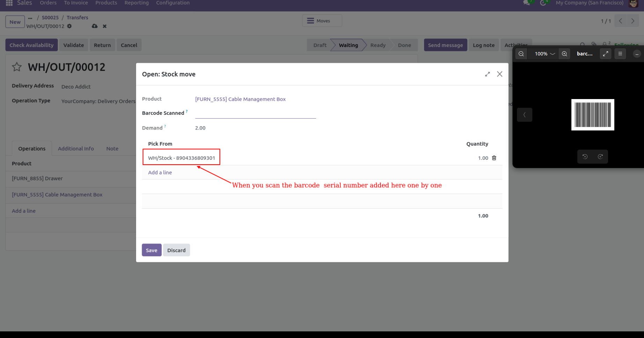Viewport: 644px width, 338px height.
Task: Expand the breadcrumb ellipsis
Action: [30, 18]
